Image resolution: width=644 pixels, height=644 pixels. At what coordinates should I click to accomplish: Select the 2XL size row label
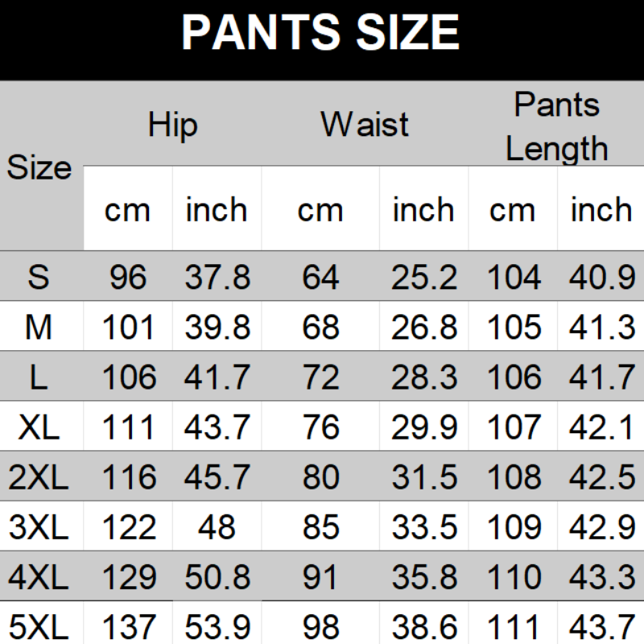coord(39,477)
